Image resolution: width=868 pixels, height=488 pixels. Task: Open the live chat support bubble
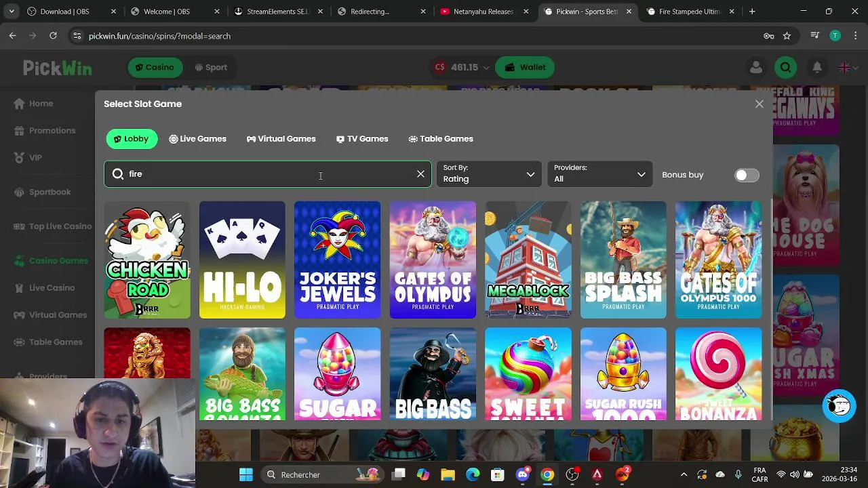click(839, 406)
